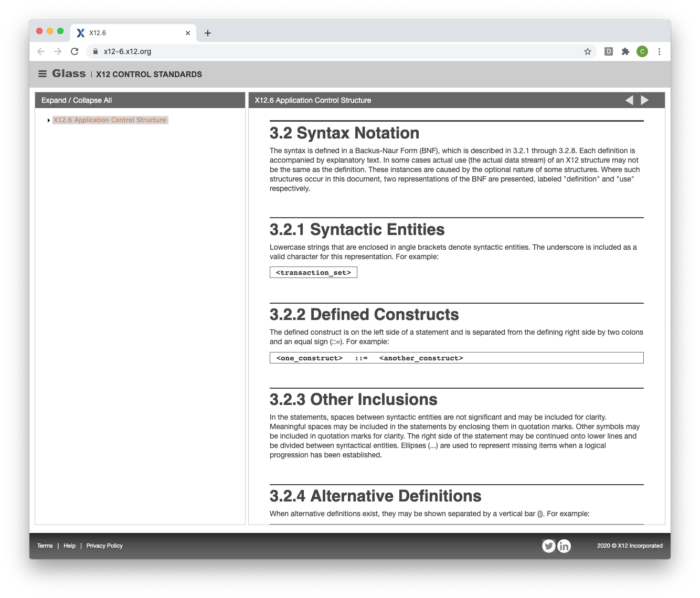The height and width of the screenshot is (598, 700).
Task: Open the Chrome three-dot menu
Action: point(659,51)
